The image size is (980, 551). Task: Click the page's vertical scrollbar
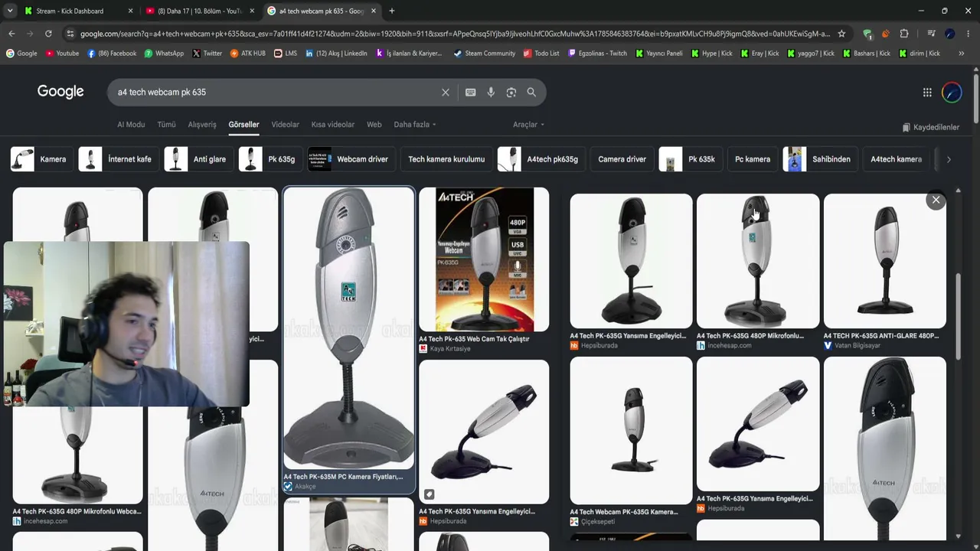(975, 98)
